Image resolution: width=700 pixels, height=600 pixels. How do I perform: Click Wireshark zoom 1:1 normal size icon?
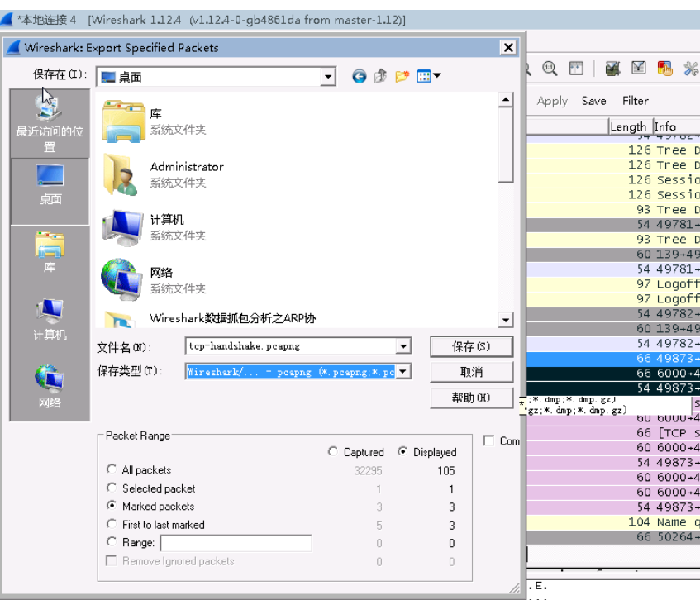550,69
